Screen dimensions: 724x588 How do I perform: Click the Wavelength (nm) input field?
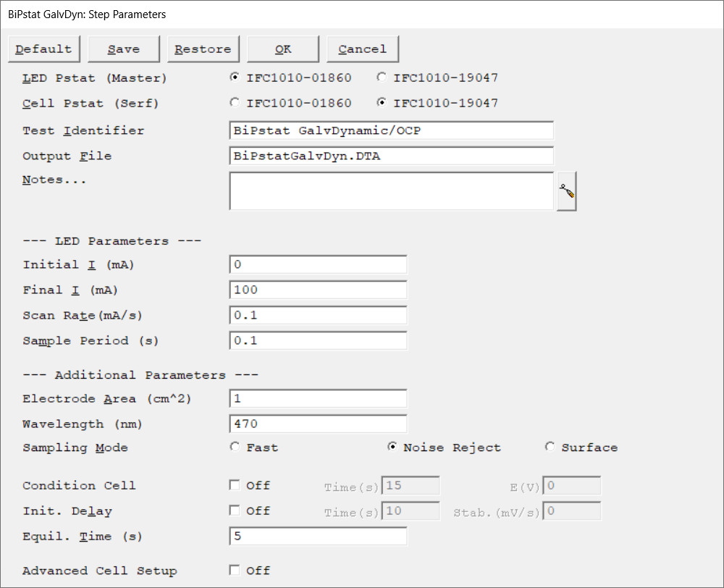coord(318,424)
